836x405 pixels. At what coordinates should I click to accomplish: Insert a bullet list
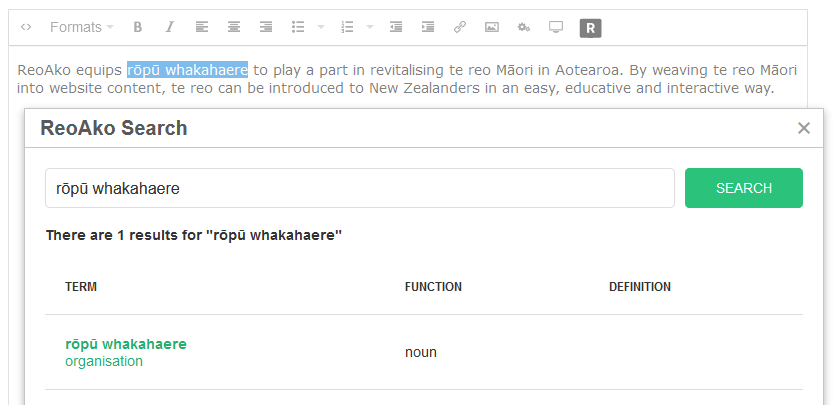(x=298, y=27)
